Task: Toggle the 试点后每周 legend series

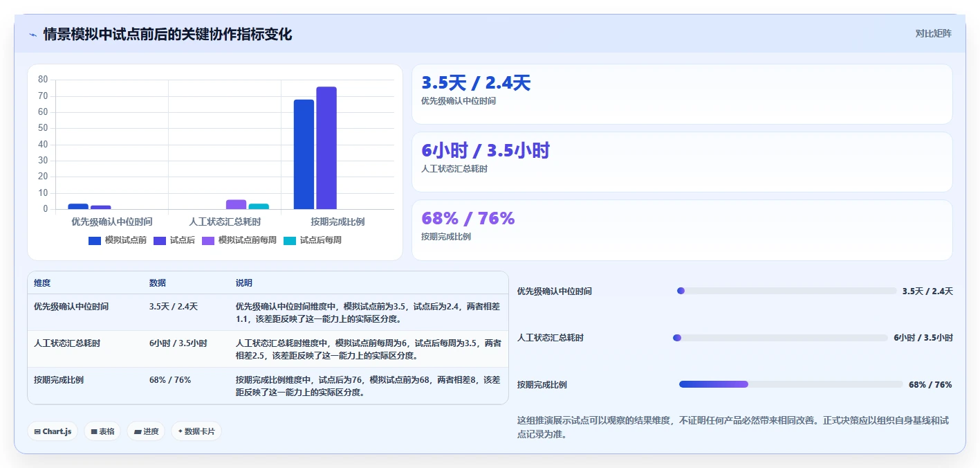Action: [x=313, y=240]
